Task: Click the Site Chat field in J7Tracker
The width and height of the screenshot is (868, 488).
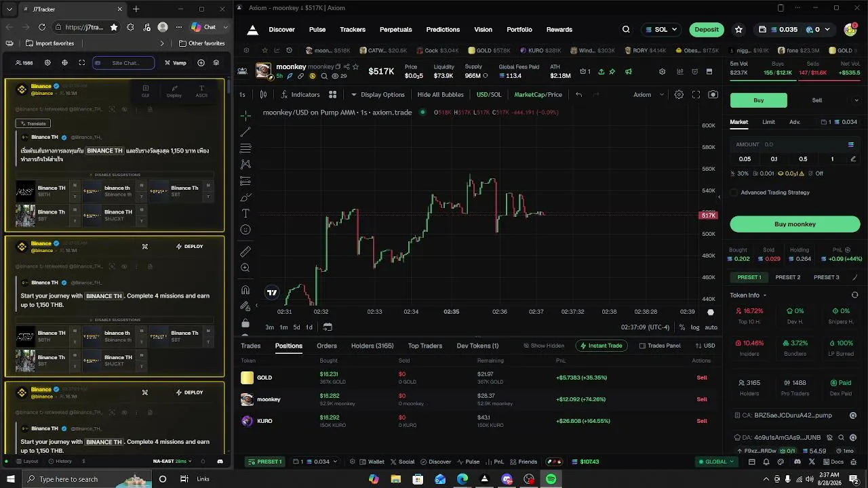Action: 123,63
